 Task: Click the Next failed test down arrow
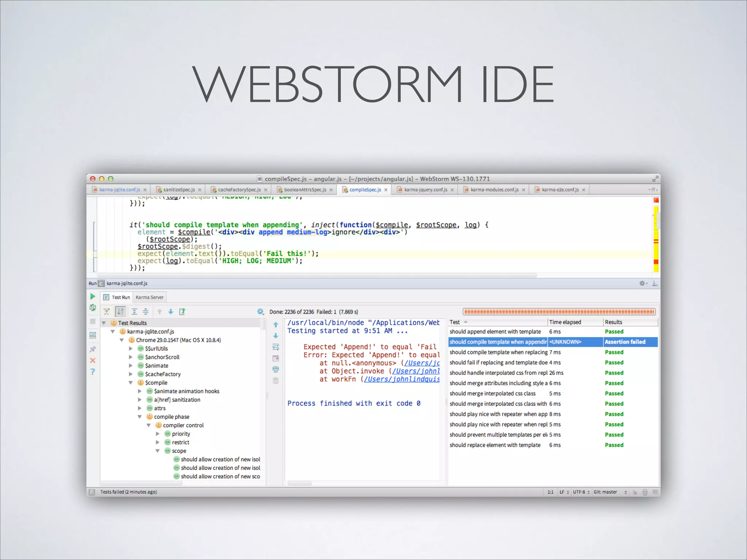pos(171,311)
